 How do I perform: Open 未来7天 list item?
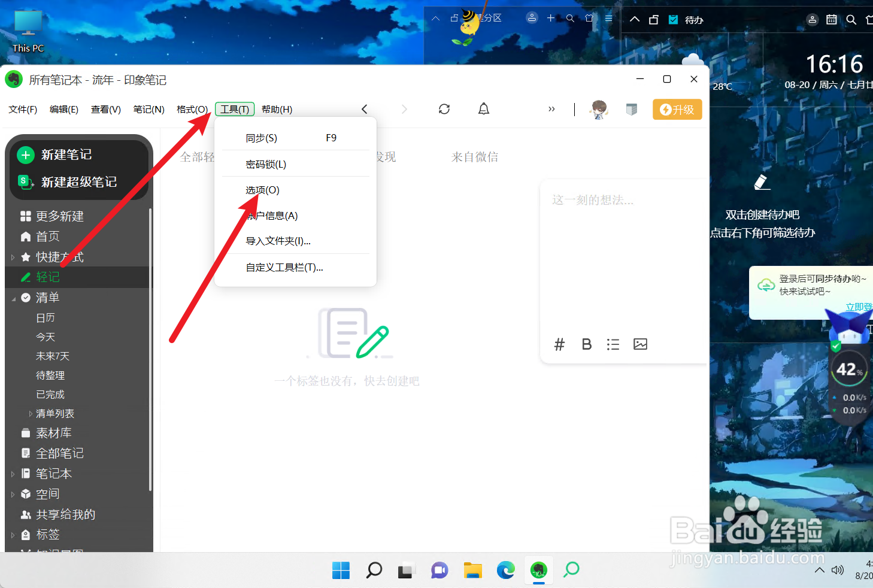[x=53, y=356]
